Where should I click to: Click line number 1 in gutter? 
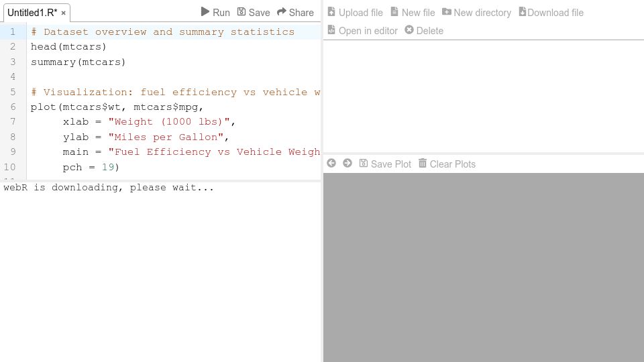[x=13, y=32]
